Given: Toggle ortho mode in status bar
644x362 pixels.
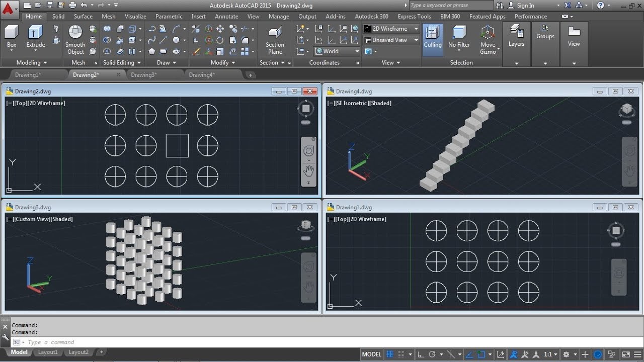Looking at the screenshot, I should [x=421, y=354].
